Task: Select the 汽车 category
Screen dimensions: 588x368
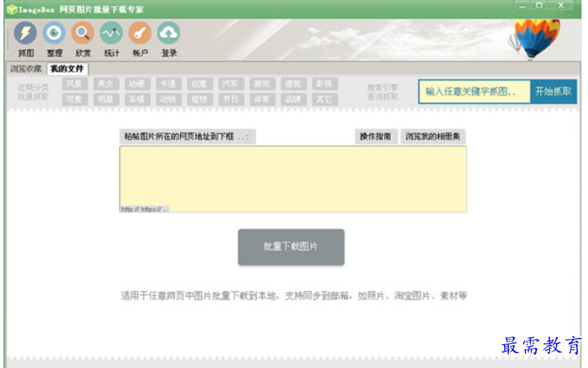Action: click(231, 83)
